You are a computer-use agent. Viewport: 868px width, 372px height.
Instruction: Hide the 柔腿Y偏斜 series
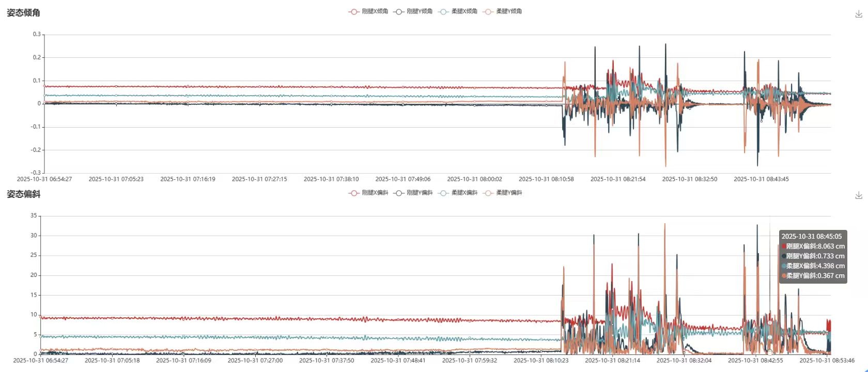click(503, 193)
